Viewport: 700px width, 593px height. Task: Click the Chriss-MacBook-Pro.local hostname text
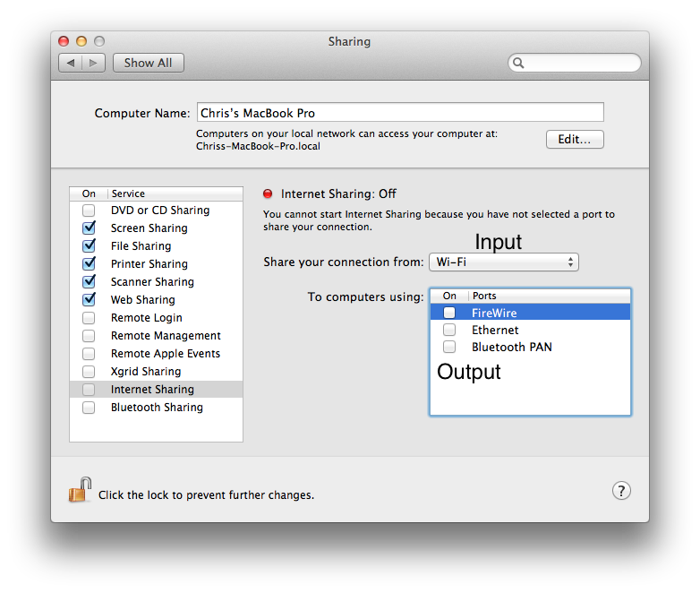click(258, 146)
